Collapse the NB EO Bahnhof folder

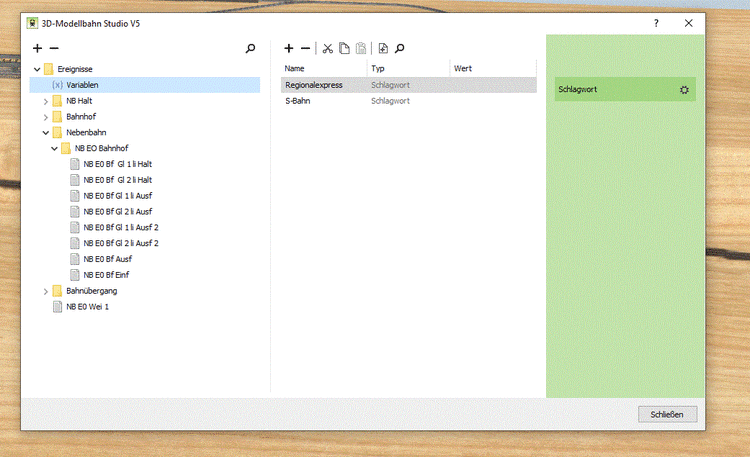55,149
